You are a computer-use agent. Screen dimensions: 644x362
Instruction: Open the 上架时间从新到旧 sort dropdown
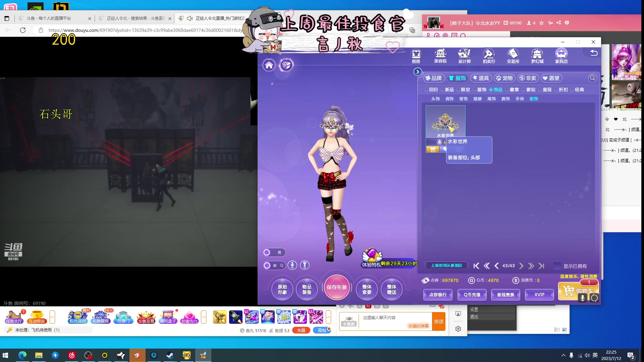click(x=446, y=265)
